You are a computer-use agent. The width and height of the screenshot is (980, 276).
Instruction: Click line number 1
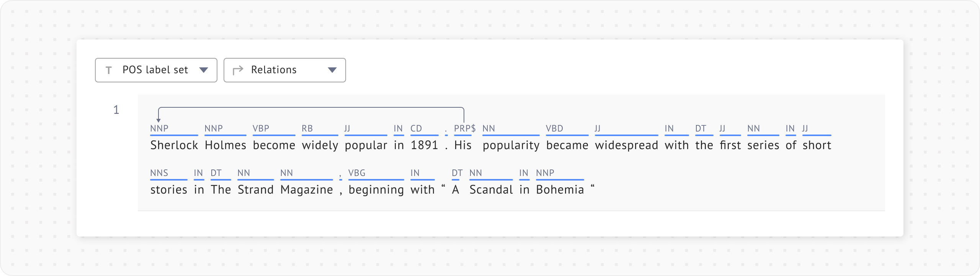tap(116, 110)
